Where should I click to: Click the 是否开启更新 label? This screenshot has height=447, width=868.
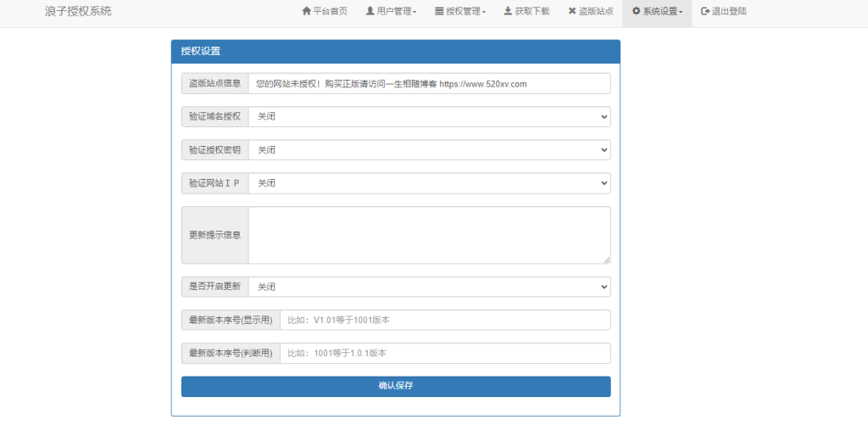[x=214, y=287]
